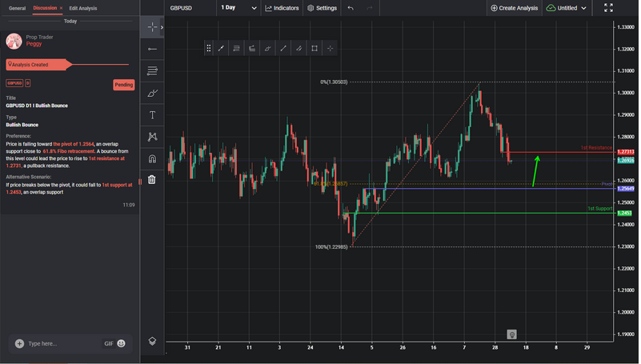Pick the brush in floating toolbar
This screenshot has height=364, width=641.
coord(267,48)
